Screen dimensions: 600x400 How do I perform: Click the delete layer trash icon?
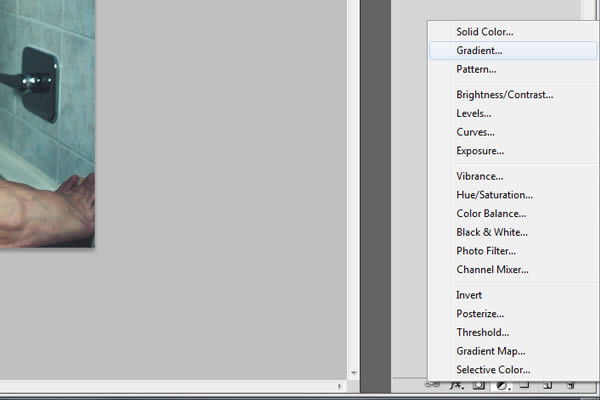[x=571, y=384]
